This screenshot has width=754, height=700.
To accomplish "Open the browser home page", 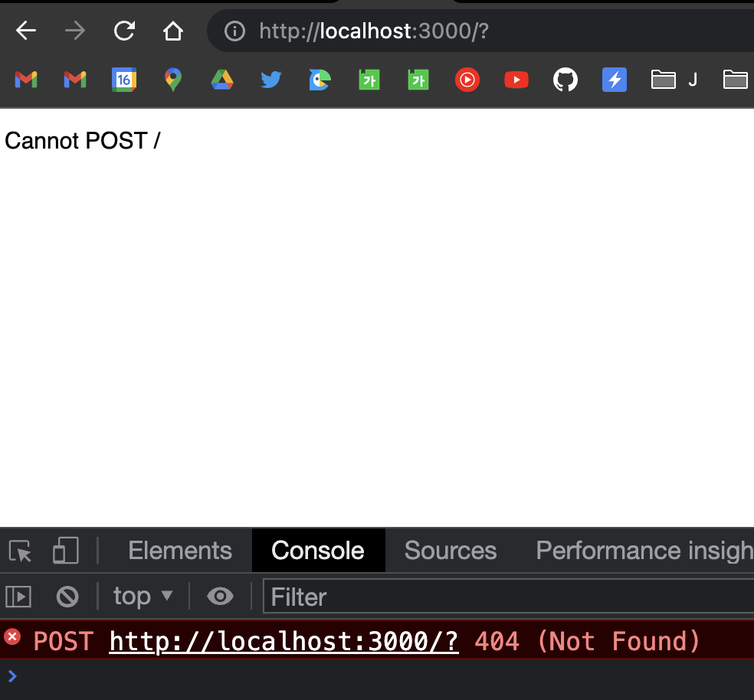I will click(x=173, y=31).
